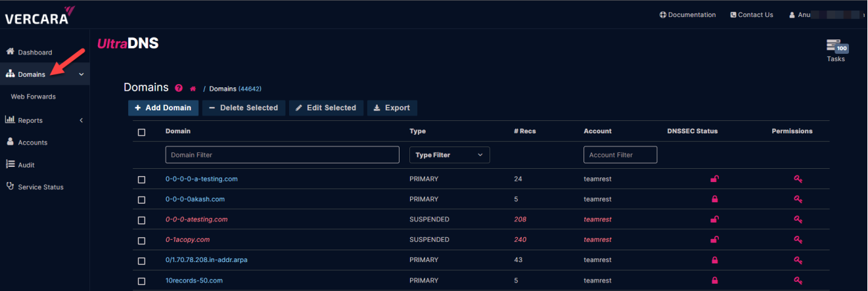Toggle the select-all domains checkbox in header
The image size is (868, 291).
coord(141,132)
